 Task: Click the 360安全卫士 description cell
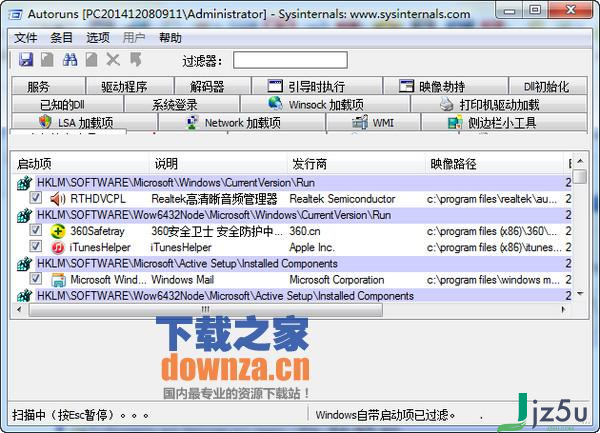[x=217, y=231]
